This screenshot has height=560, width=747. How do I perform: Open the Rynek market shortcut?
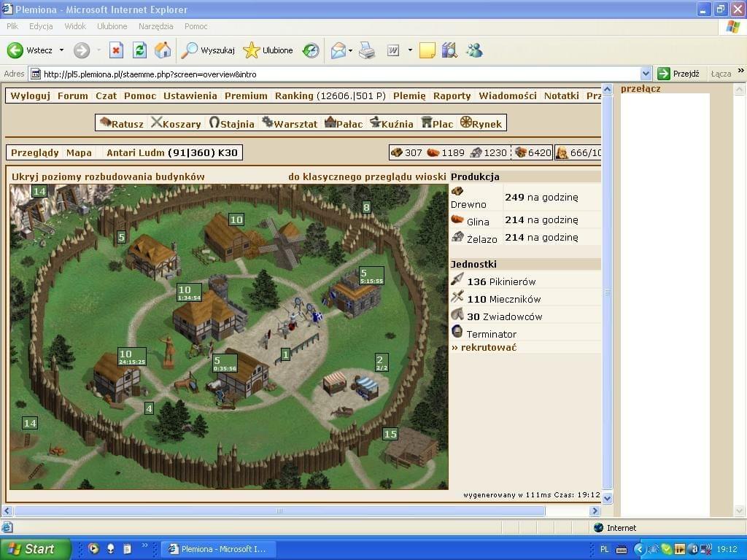(481, 123)
